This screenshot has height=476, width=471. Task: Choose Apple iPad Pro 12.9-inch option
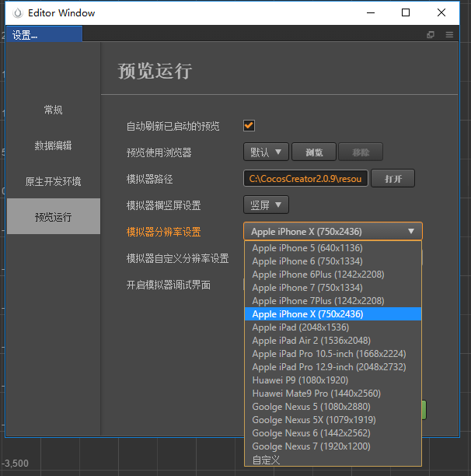333,367
